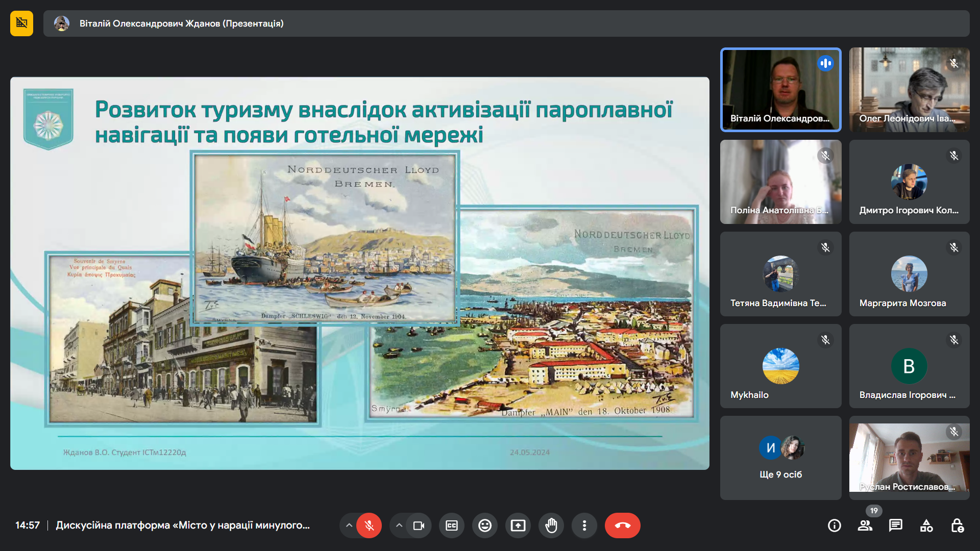Toggle the camera on or off
The image size is (980, 551).
coord(419,525)
